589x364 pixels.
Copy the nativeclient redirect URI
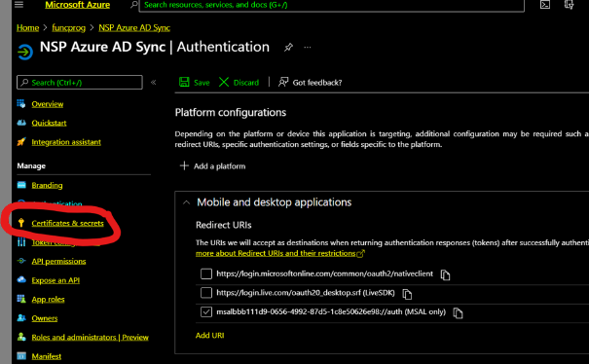445,275
